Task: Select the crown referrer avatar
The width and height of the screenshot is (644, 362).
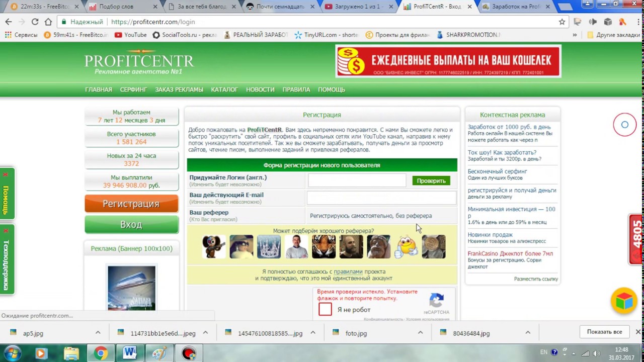Action: [269, 246]
